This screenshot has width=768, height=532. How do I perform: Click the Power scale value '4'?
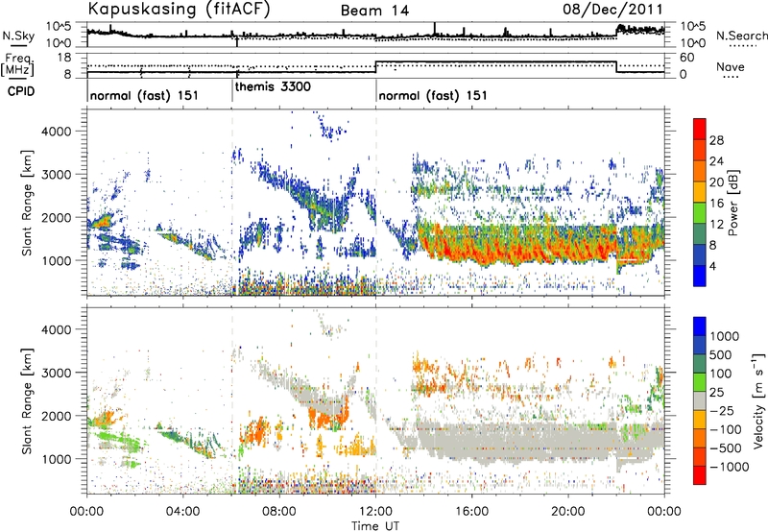pyautogui.click(x=712, y=266)
